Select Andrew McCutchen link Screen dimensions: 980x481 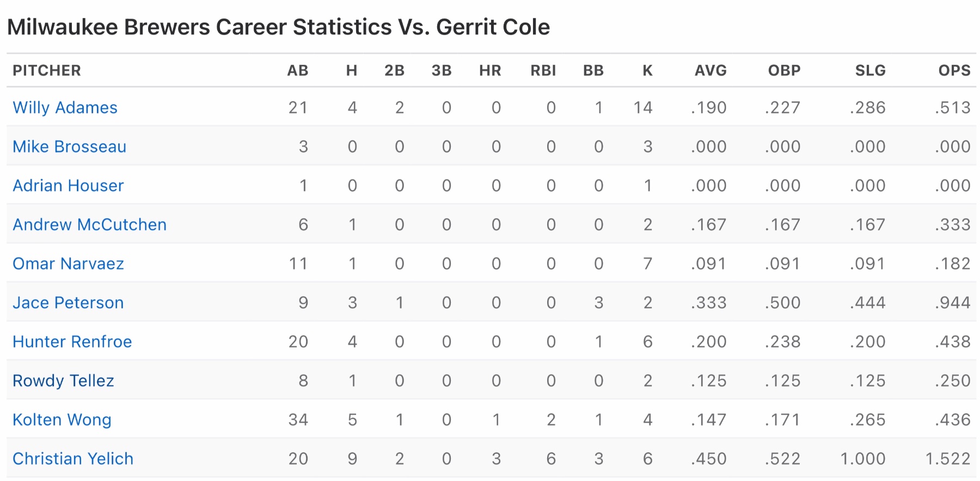[x=89, y=225]
